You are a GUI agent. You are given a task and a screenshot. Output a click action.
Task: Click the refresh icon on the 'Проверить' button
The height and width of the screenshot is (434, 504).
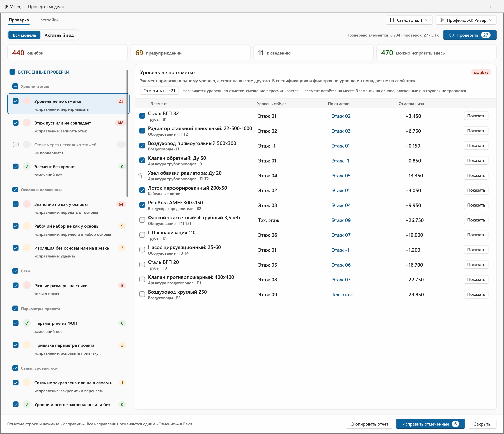[x=452, y=35]
